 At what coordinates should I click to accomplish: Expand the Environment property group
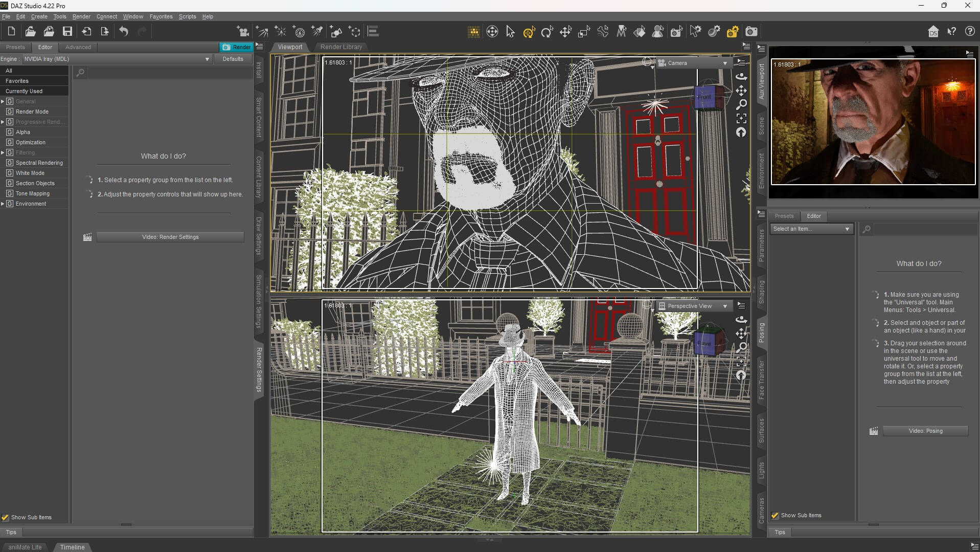pos(3,204)
